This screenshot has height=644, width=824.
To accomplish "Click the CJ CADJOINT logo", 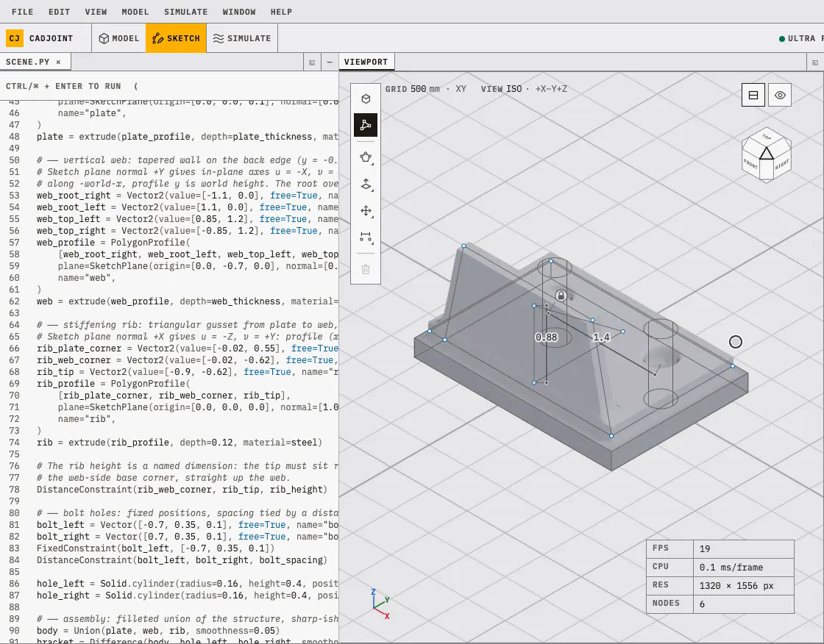I will coord(40,38).
